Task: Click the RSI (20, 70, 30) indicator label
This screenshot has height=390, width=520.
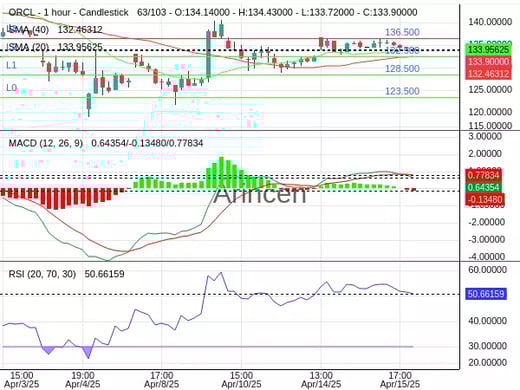Action: pyautogui.click(x=42, y=274)
